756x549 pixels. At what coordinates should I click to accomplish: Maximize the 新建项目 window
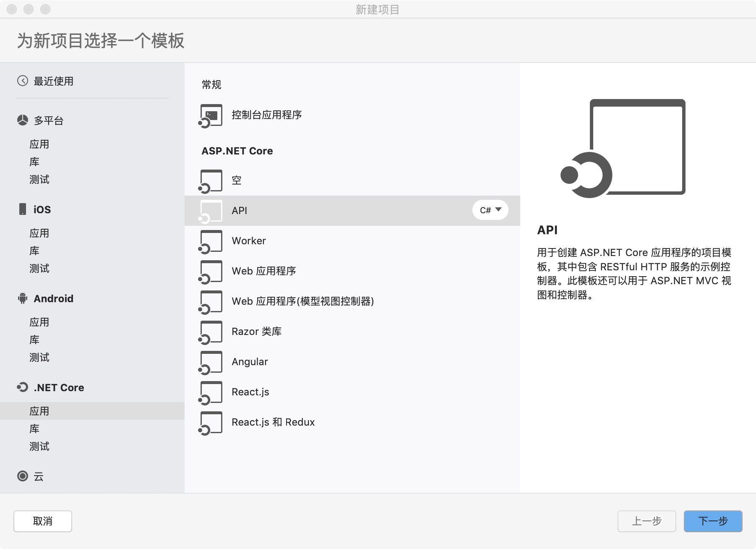click(45, 9)
